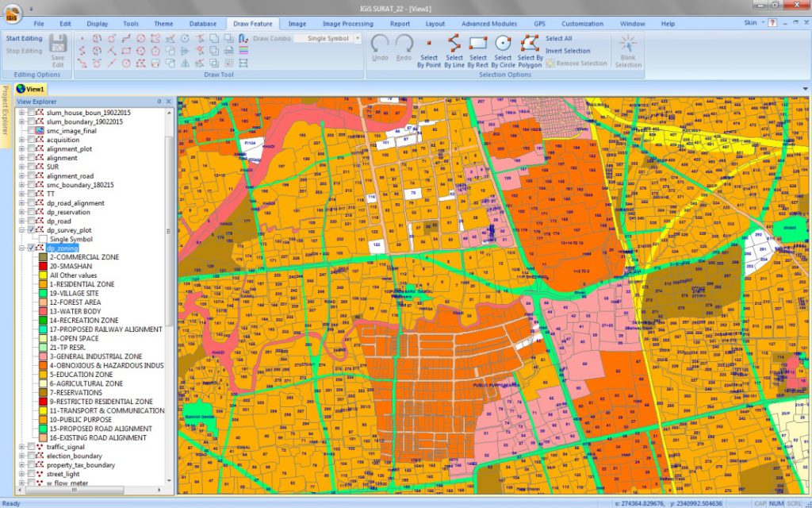This screenshot has width=812, height=508.
Task: Click the 2-COMMERCIAL ZONE color swatch
Action: coord(43,258)
